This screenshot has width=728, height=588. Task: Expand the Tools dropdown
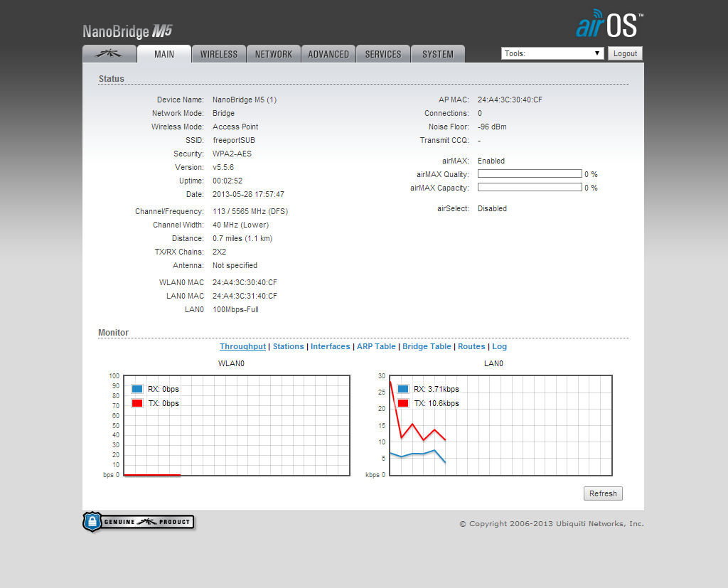point(552,53)
